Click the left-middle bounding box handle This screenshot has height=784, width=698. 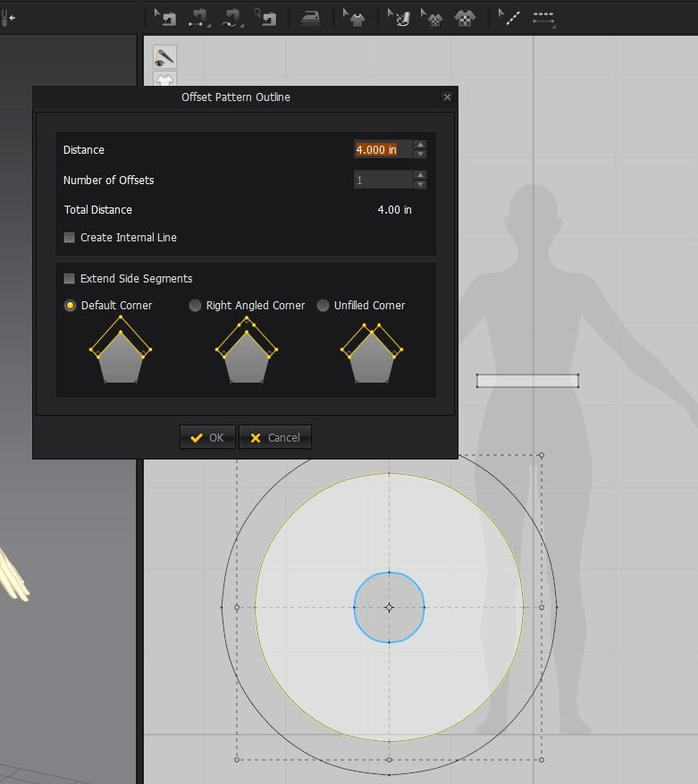[237, 608]
